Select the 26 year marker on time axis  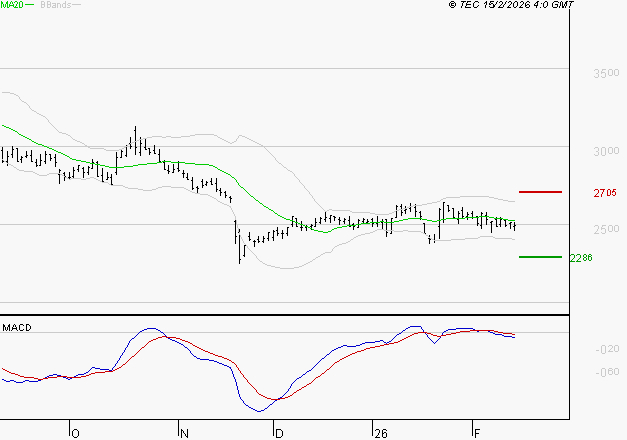pos(380,433)
